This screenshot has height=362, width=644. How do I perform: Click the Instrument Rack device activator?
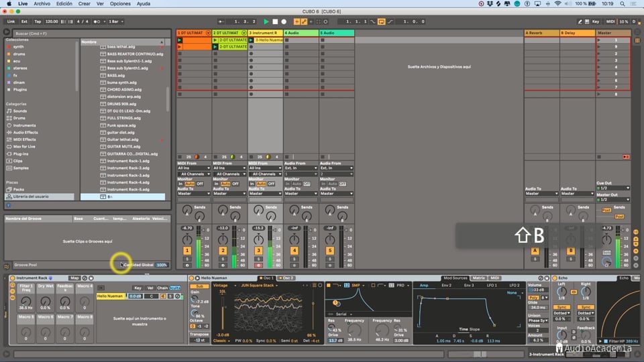click(x=12, y=278)
